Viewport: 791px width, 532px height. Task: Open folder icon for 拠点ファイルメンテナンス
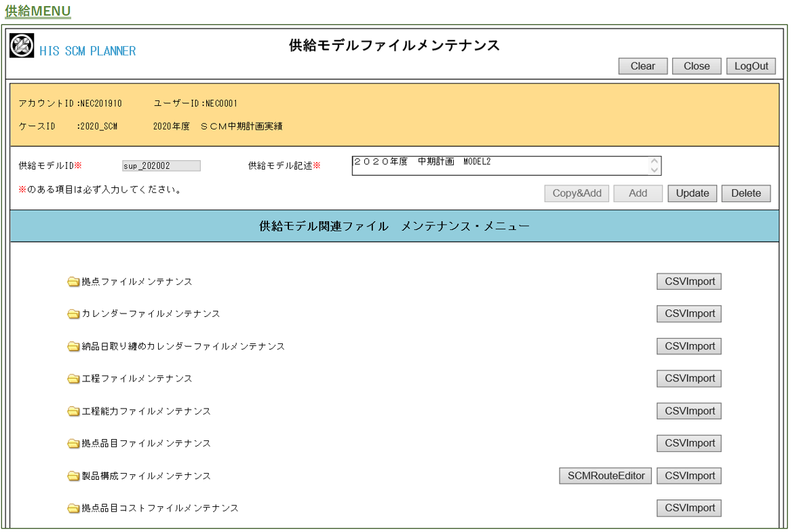(x=73, y=282)
